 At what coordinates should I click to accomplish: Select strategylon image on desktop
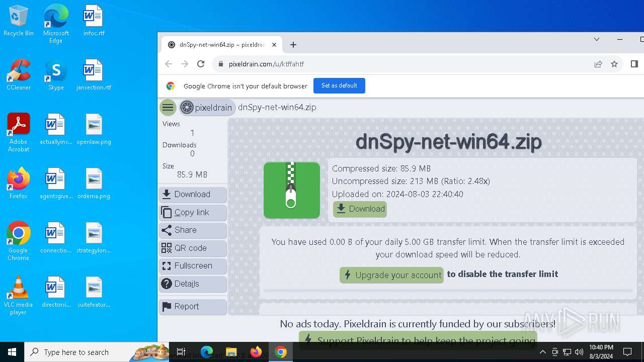click(94, 238)
